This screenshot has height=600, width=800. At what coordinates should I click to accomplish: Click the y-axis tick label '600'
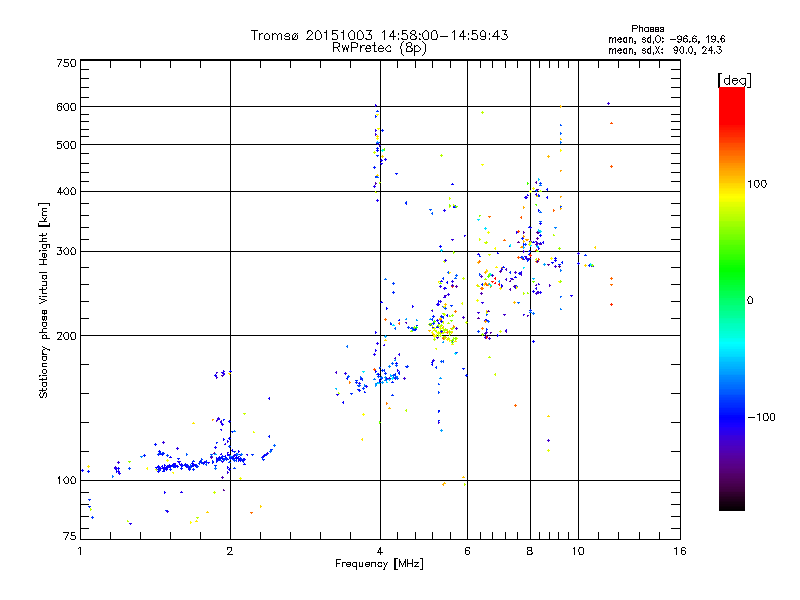(x=66, y=107)
